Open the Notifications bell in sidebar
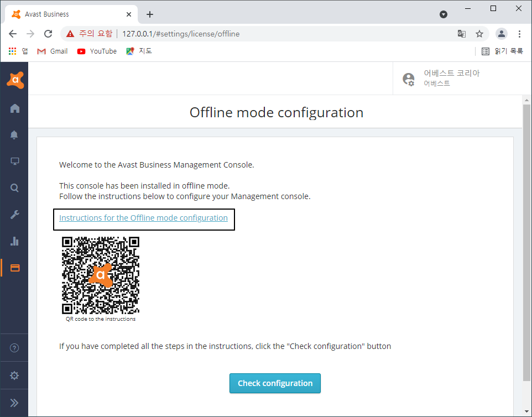This screenshot has width=532, height=417. (x=14, y=135)
